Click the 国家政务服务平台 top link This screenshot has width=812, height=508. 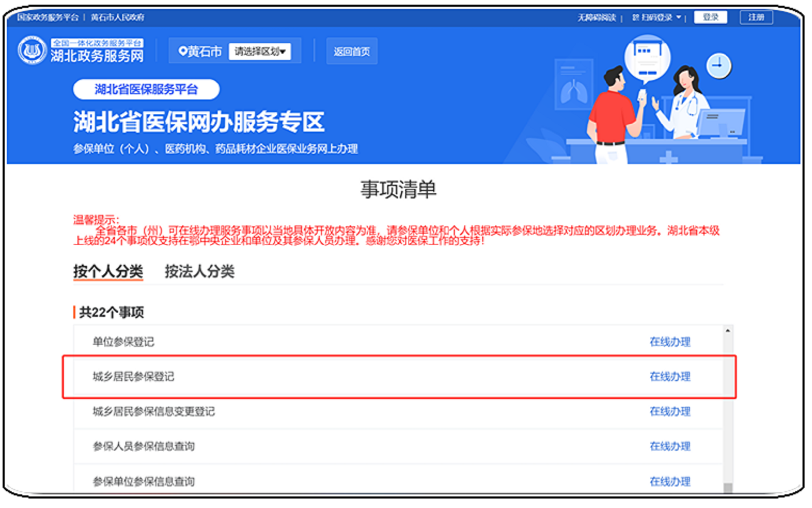point(47,17)
